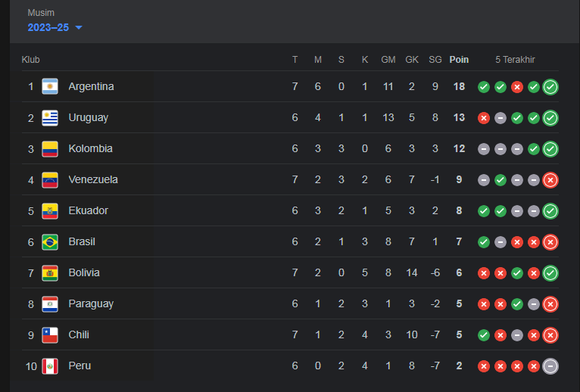Click the Argentina flag icon
The width and height of the screenshot is (580, 392).
pyautogui.click(x=50, y=86)
